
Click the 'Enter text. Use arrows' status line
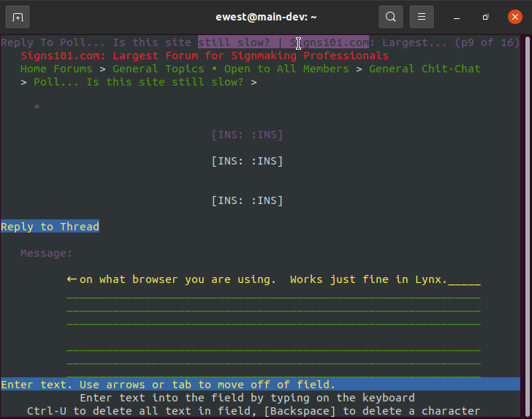click(x=260, y=385)
